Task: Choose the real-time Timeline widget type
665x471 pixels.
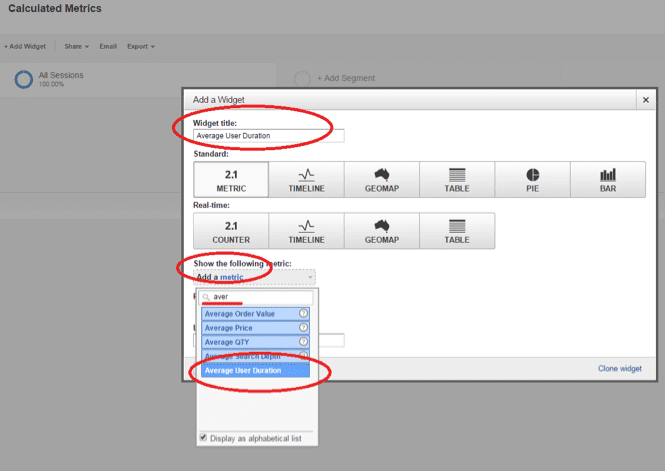Action: [307, 231]
